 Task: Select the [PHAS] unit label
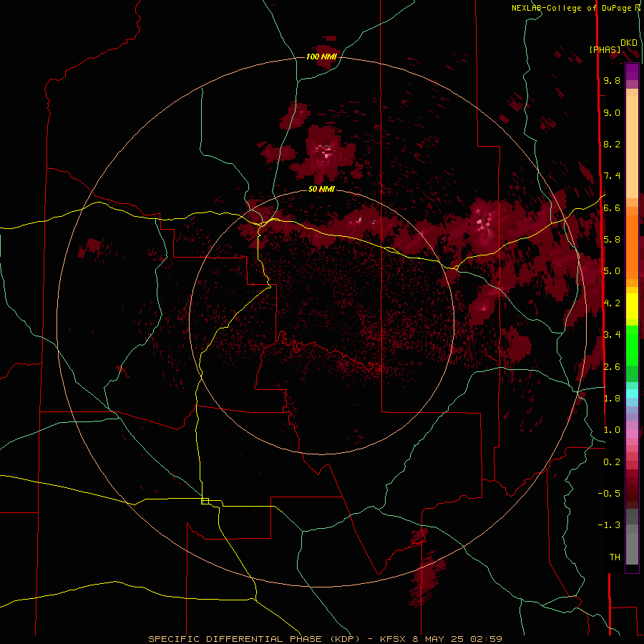[605, 49]
